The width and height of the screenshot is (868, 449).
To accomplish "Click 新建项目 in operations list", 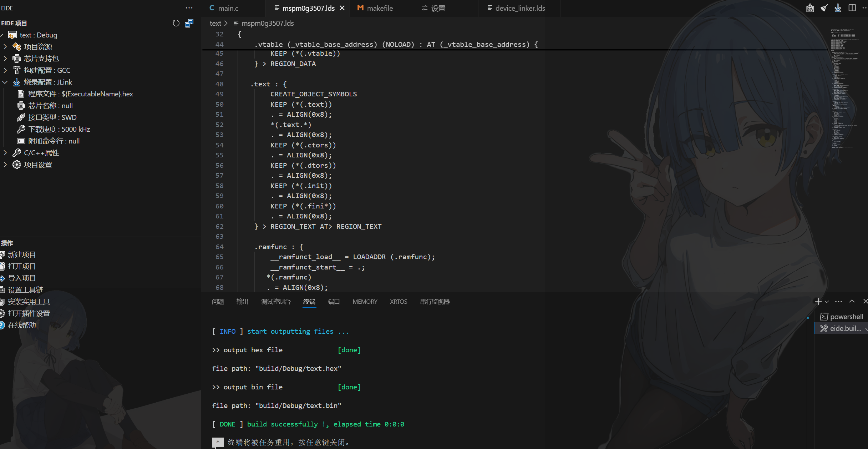I will coord(22,254).
